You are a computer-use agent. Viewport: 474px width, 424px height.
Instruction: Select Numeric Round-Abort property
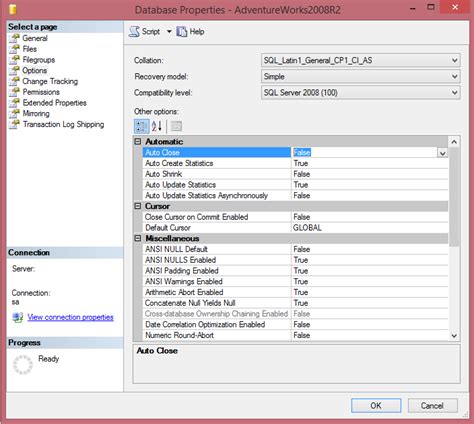[295, 335]
